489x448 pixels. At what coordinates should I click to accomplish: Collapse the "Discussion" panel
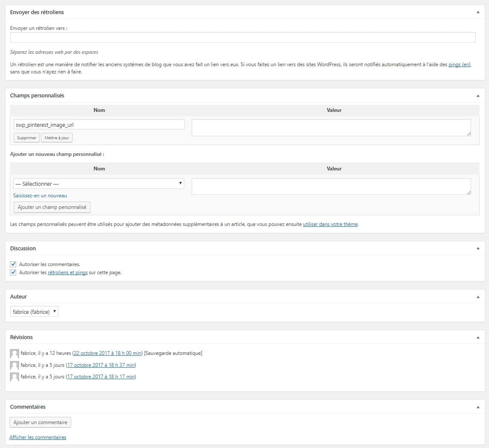click(478, 248)
